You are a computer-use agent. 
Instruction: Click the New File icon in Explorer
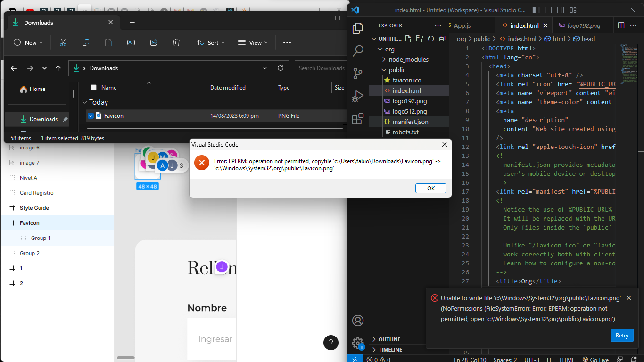(x=408, y=39)
